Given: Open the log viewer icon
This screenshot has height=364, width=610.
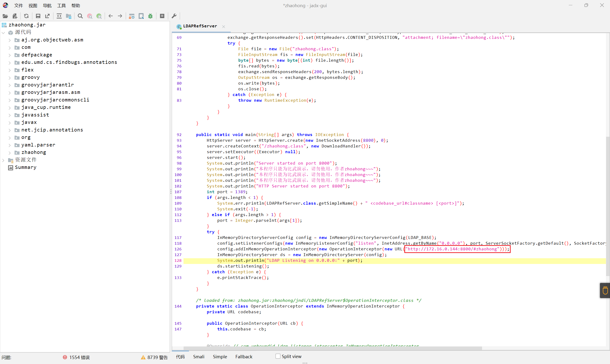Looking at the screenshot, I should 162,16.
